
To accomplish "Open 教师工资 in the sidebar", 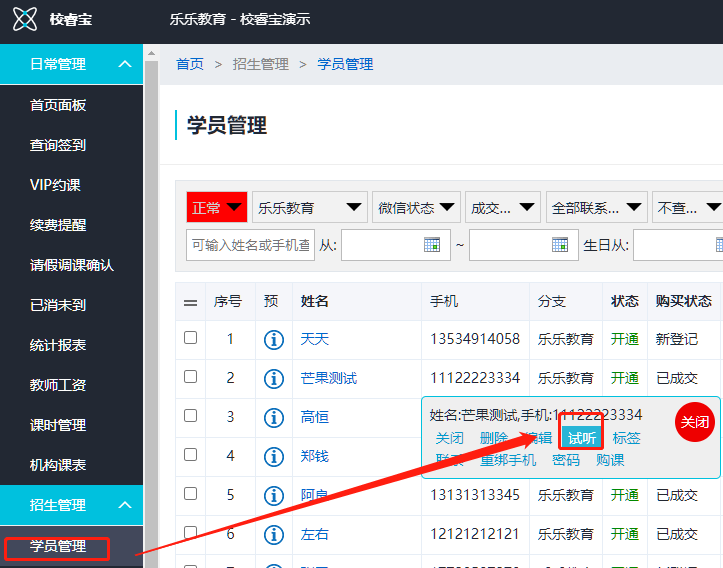I will (58, 385).
